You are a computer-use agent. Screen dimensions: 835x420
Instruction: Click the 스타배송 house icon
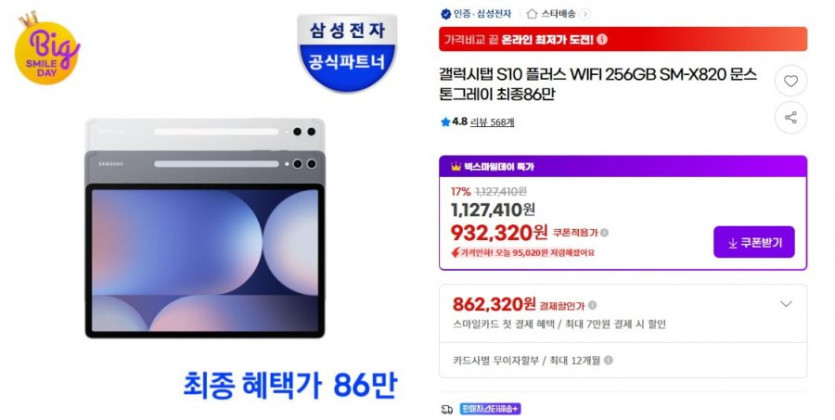click(x=531, y=14)
